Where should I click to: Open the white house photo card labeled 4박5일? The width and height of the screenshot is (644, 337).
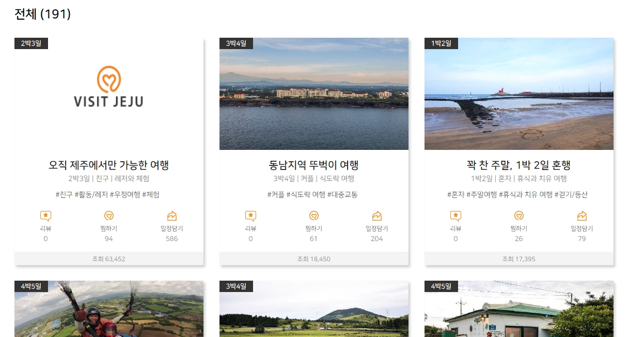(x=519, y=309)
